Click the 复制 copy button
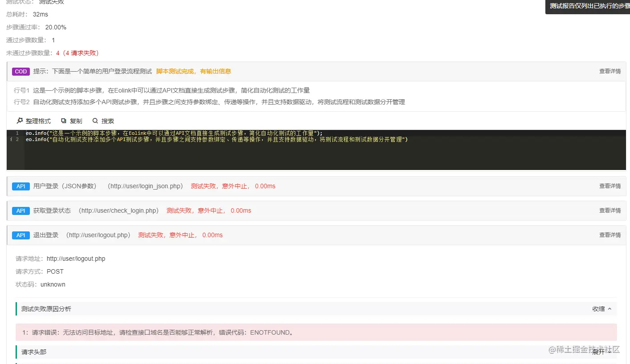 pyautogui.click(x=72, y=121)
